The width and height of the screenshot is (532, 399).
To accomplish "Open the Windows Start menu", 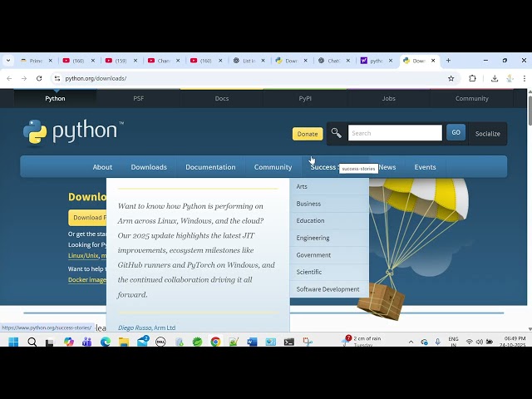I will tap(13, 342).
